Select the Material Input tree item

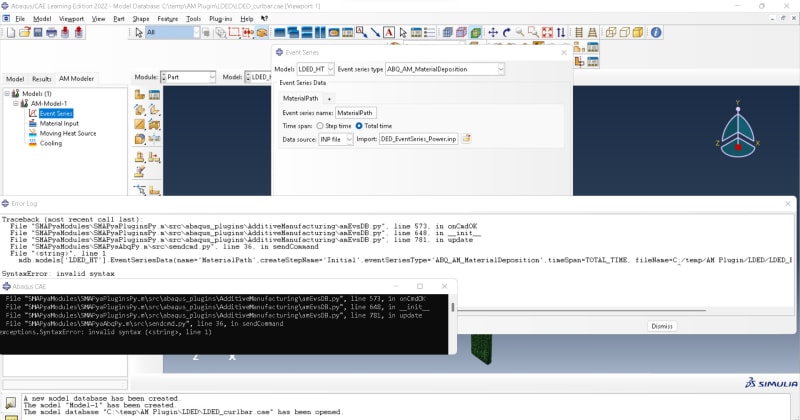pyautogui.click(x=59, y=123)
